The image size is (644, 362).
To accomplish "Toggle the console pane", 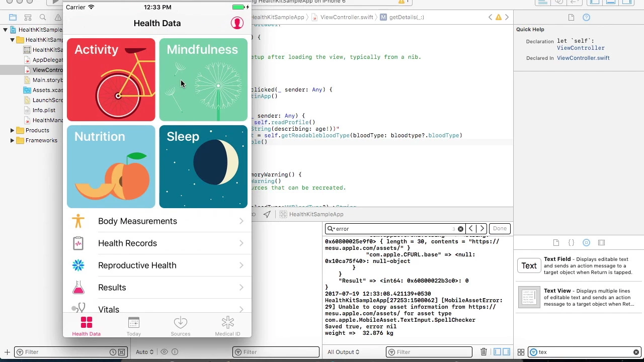I will (506, 352).
